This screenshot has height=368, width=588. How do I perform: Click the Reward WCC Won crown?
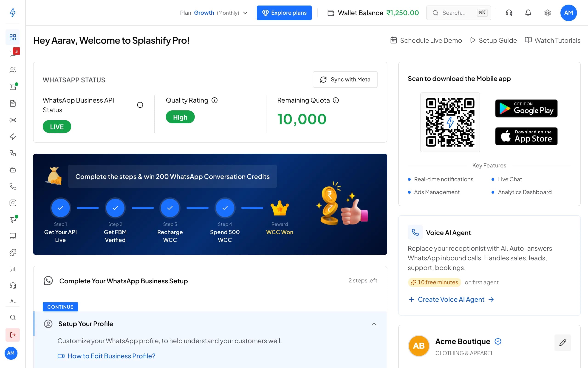click(x=280, y=208)
